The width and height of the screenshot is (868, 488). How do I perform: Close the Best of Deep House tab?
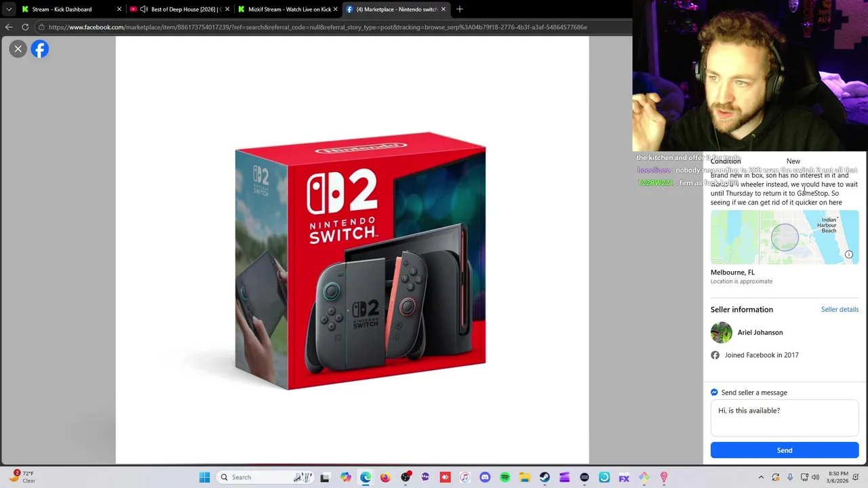click(227, 9)
